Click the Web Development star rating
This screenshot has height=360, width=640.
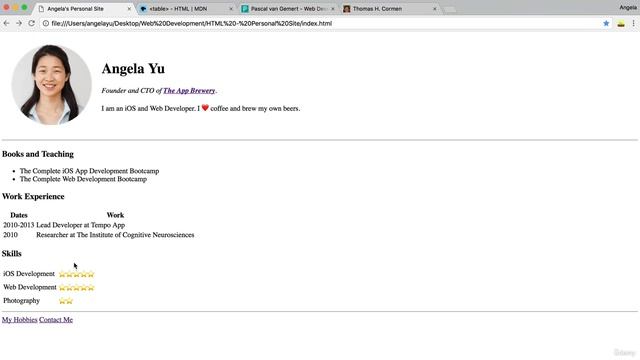coord(77,287)
